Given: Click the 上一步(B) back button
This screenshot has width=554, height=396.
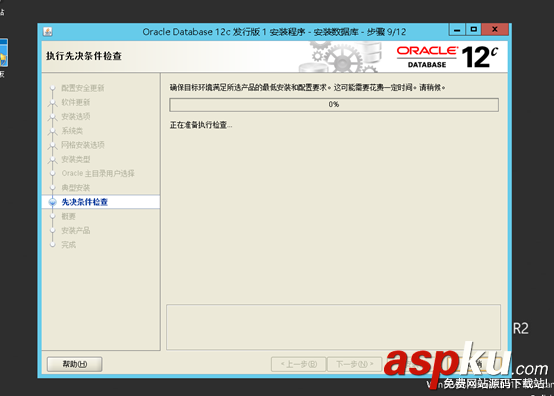Looking at the screenshot, I should coord(299,364).
